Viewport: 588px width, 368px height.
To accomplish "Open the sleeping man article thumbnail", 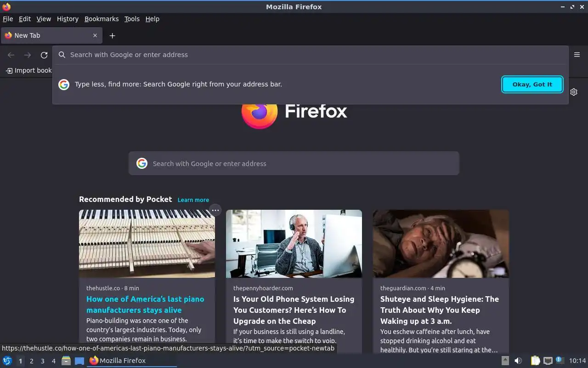I will coord(441,244).
